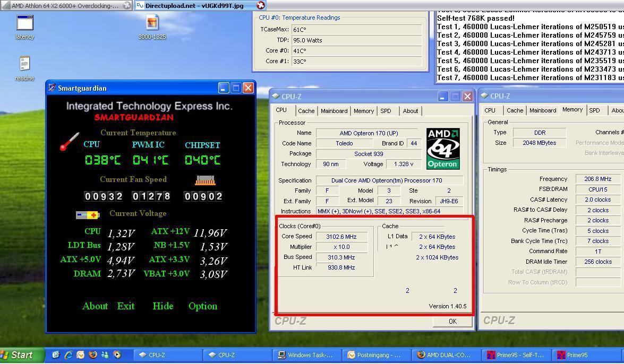Click the first CPU-Z window title icon
The image size is (624, 364).
[276, 96]
